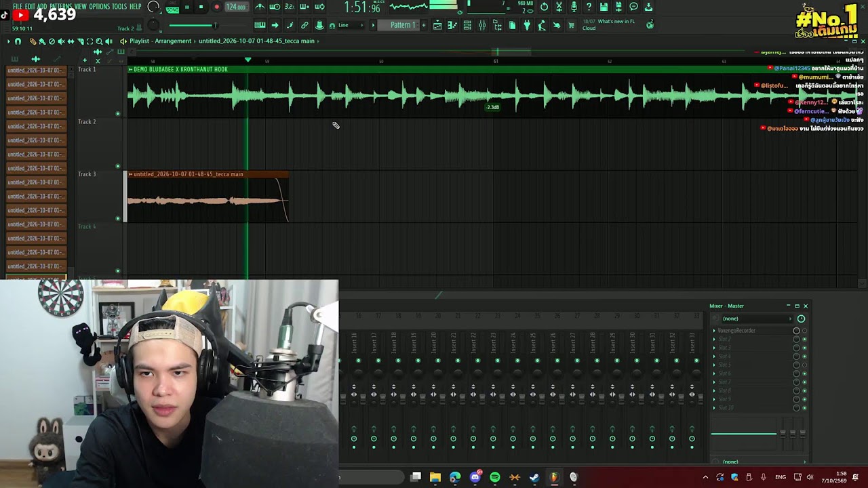Open the playlist options arrow menu

click(x=9, y=41)
